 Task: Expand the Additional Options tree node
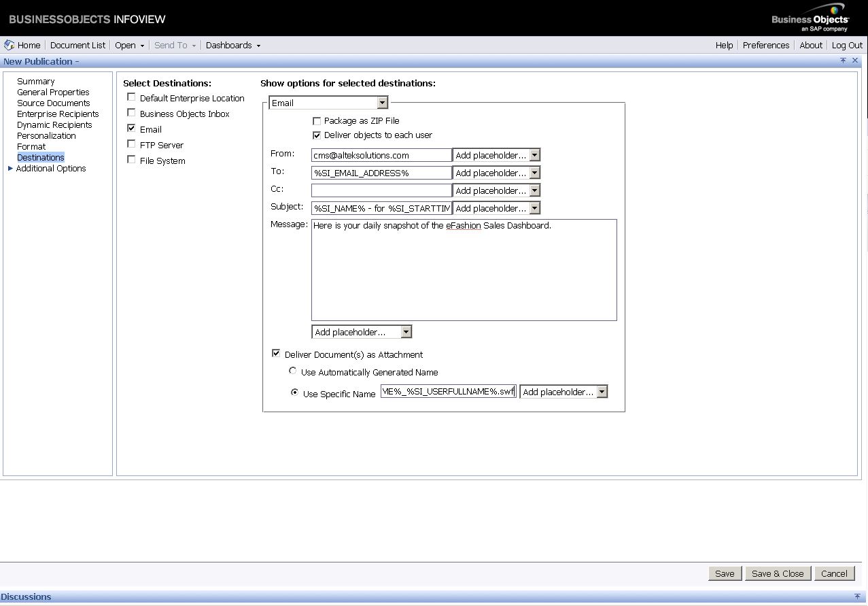point(11,168)
